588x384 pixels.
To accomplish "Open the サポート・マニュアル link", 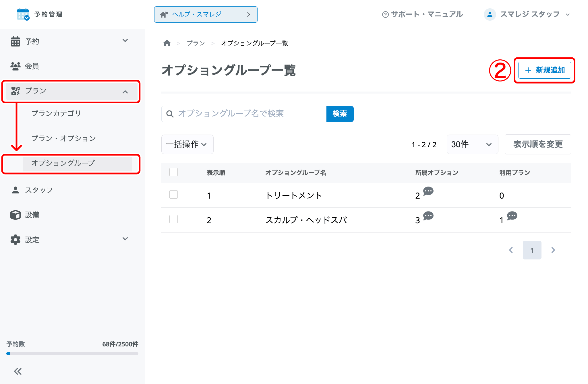I will (422, 14).
